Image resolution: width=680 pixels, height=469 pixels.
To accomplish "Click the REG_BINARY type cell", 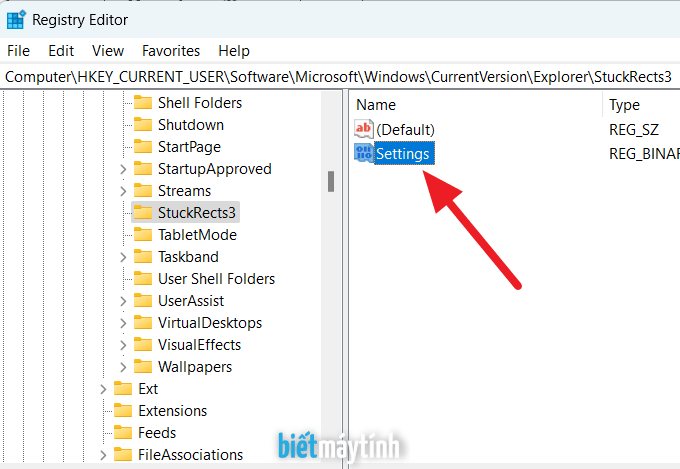I will [644, 153].
